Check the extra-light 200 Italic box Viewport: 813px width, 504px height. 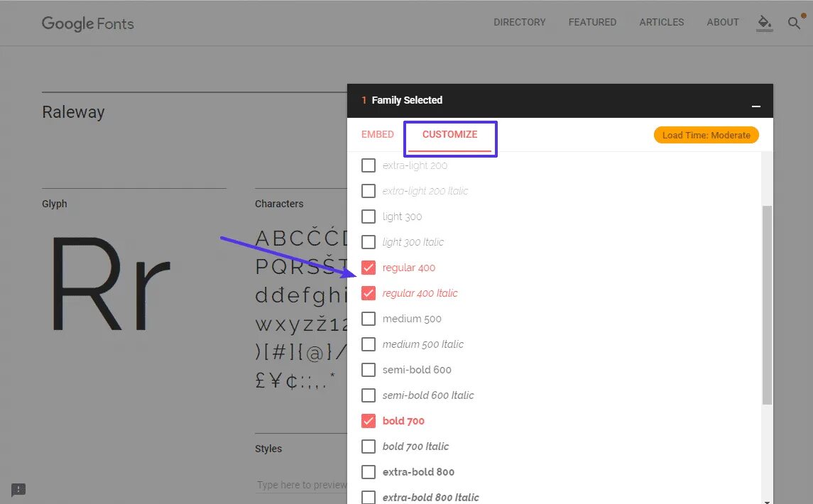368,191
